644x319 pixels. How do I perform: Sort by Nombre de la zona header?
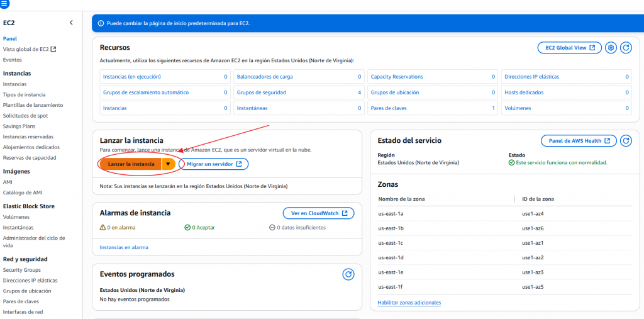[x=401, y=199]
